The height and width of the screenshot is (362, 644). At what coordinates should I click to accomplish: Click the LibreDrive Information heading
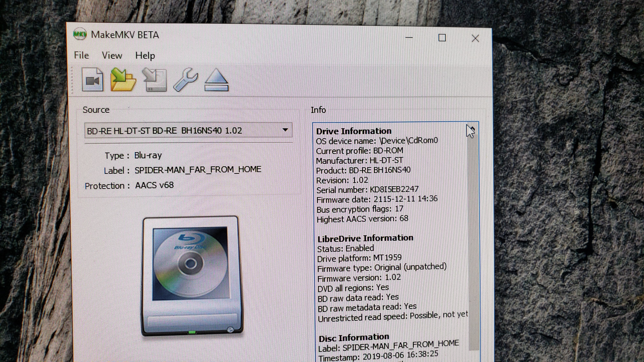365,238
